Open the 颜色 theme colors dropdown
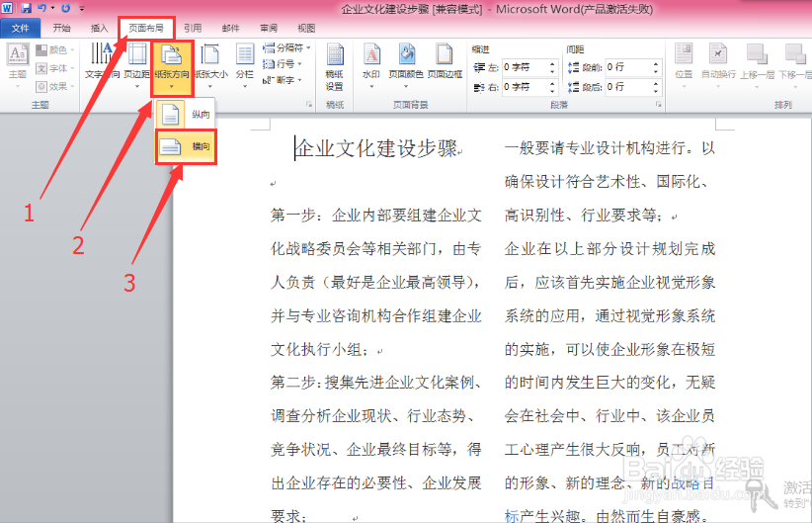The image size is (812, 523). (x=55, y=49)
